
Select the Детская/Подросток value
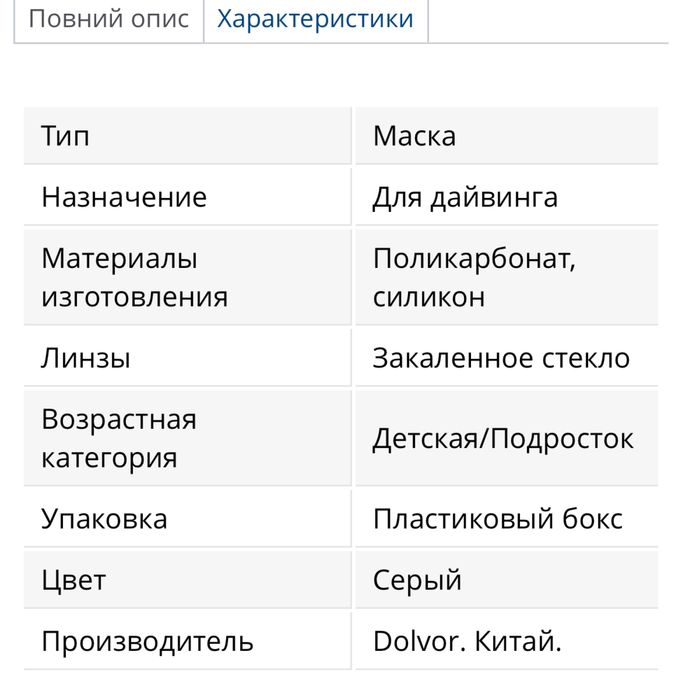coord(503,439)
